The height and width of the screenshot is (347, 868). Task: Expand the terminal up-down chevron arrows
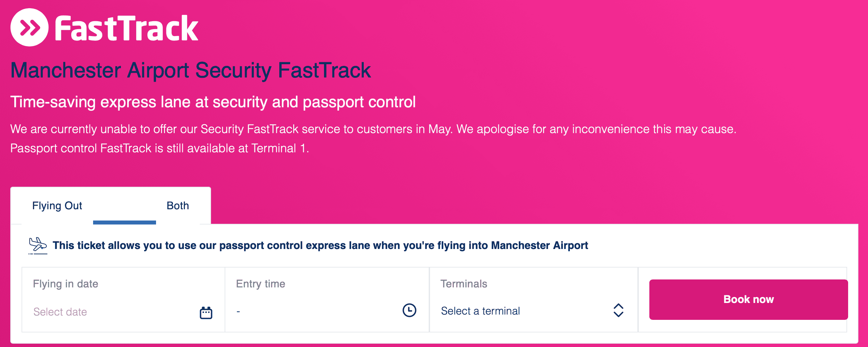618,310
